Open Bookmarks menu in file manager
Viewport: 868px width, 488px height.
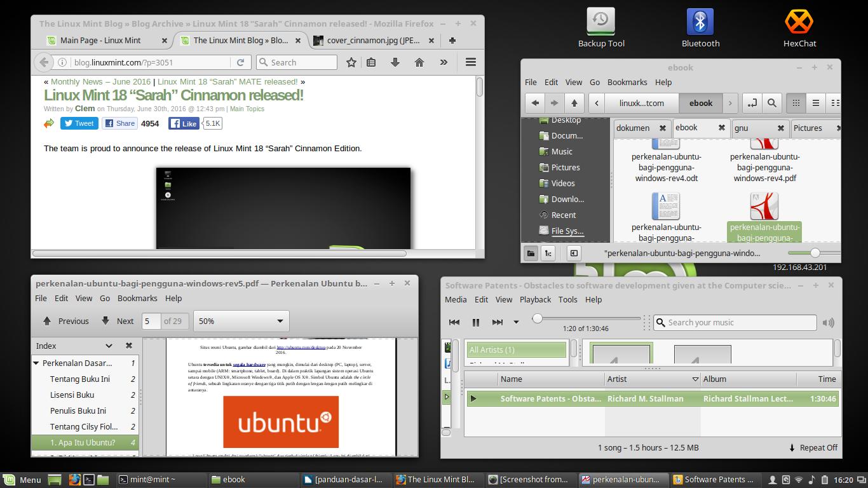pos(627,82)
